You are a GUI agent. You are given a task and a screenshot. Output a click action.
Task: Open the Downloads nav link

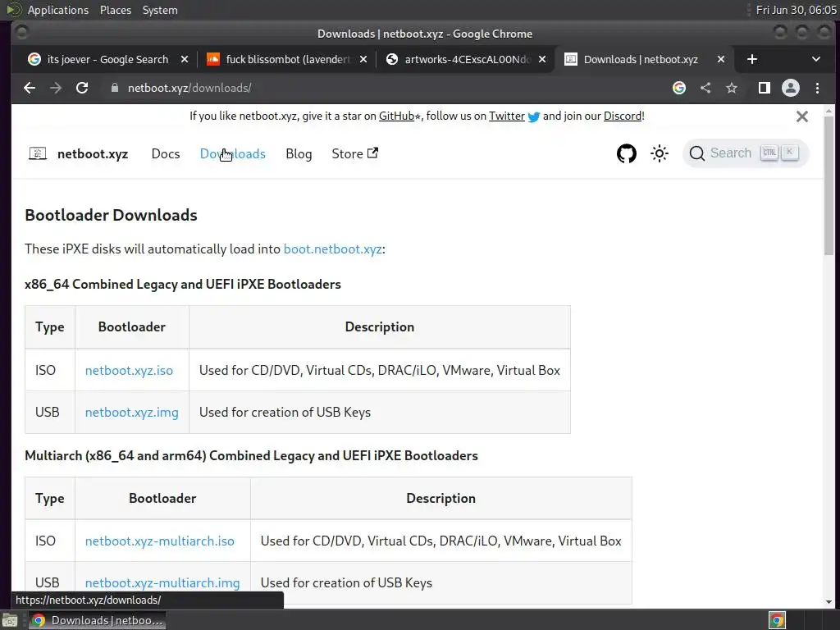232,153
